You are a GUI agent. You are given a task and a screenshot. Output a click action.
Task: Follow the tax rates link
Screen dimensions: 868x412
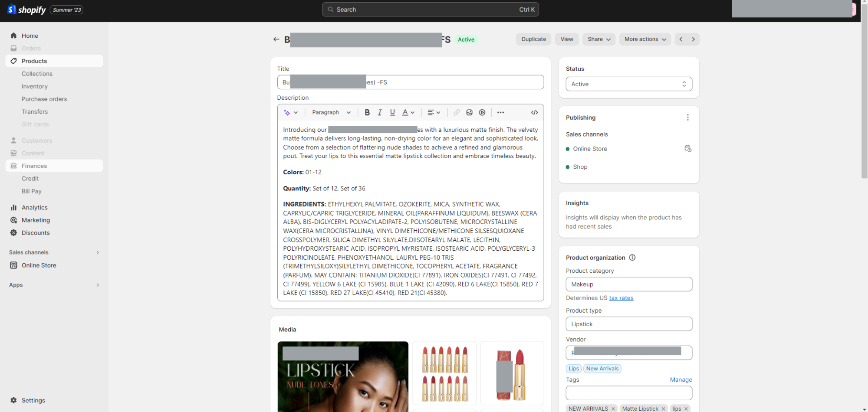click(x=621, y=298)
